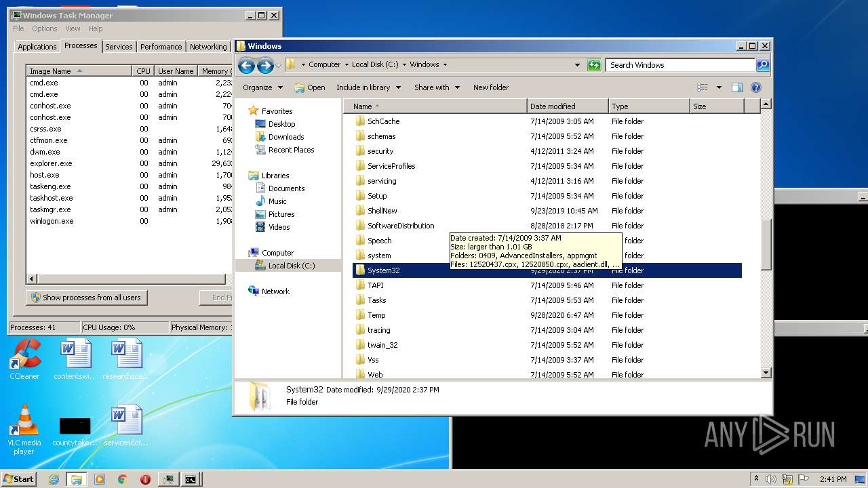Select Favorites in navigation pane
Image resolution: width=868 pixels, height=488 pixels.
pos(277,111)
